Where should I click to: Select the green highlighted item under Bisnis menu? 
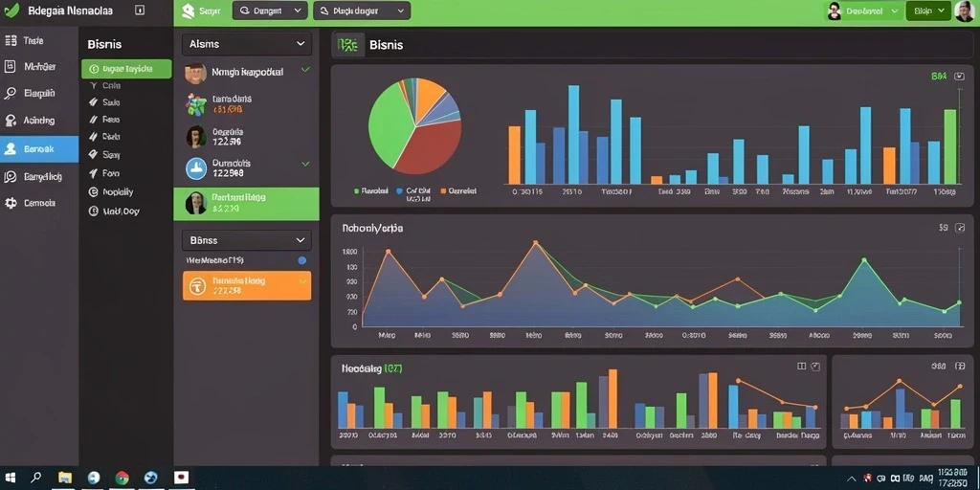[126, 69]
